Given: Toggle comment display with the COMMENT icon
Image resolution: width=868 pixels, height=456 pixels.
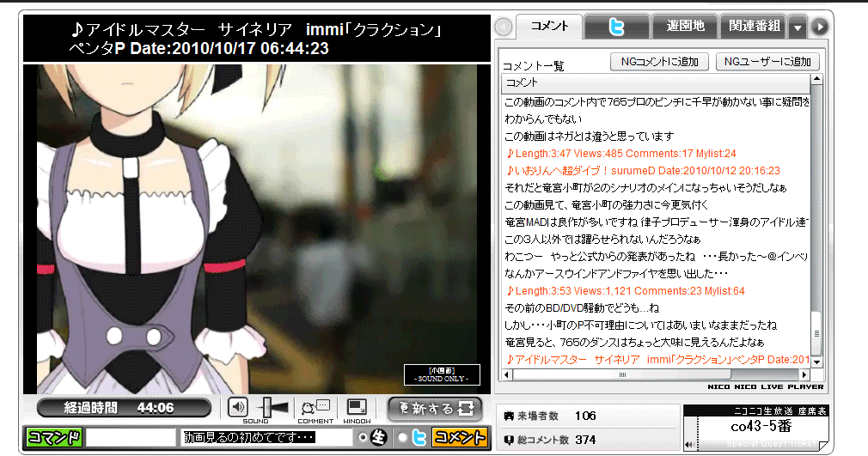Looking at the screenshot, I should tap(315, 409).
